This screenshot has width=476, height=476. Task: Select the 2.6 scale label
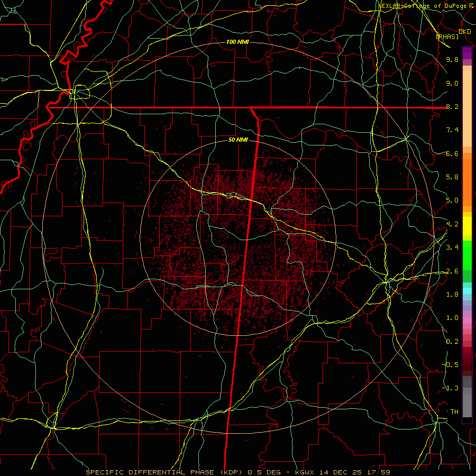(x=452, y=271)
